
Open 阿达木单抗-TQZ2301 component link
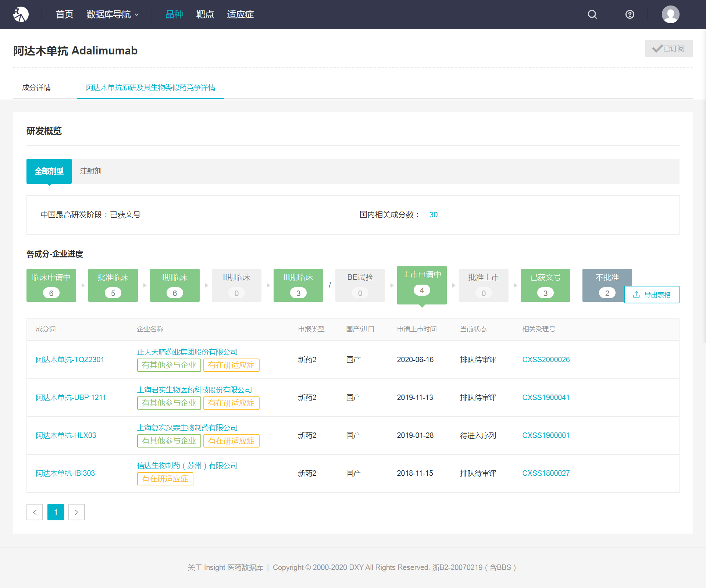pyautogui.click(x=70, y=360)
